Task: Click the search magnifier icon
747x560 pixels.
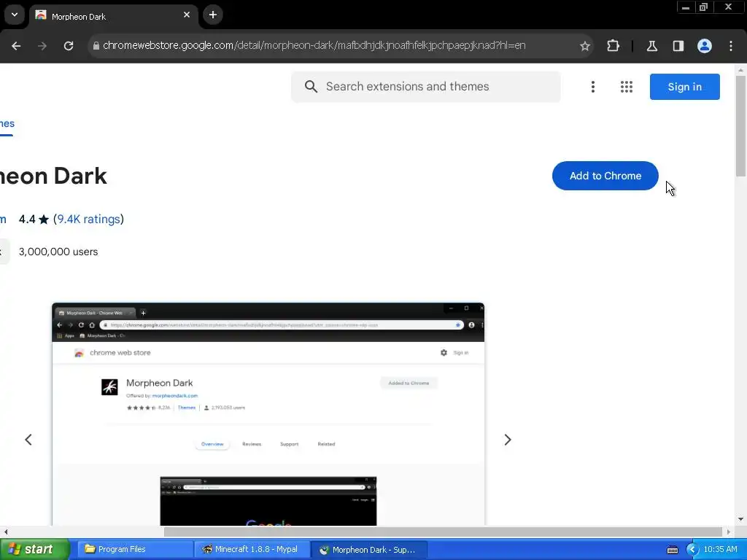Action: tap(311, 87)
